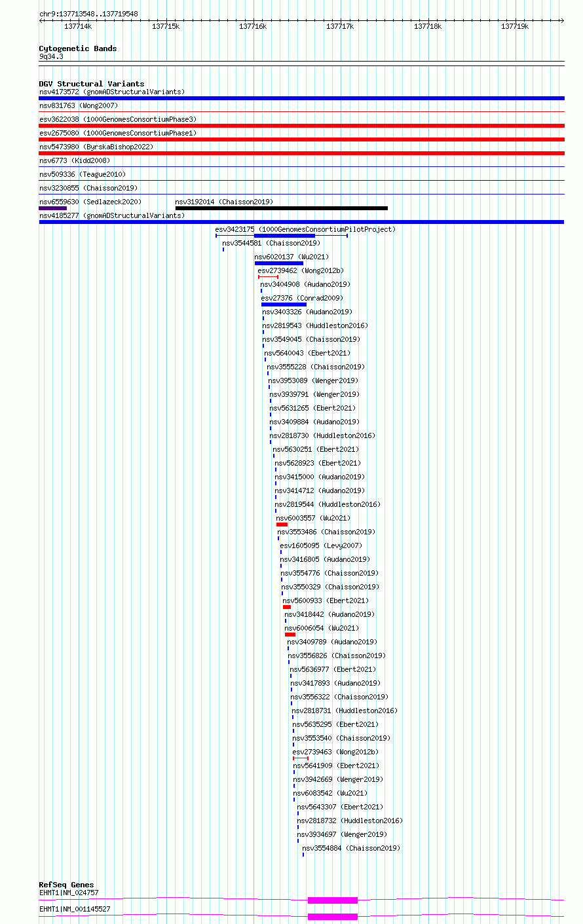Screen dimensions: 583x924
Task: Select nsv3415000 (Audano2019) label
Action: click(x=320, y=477)
